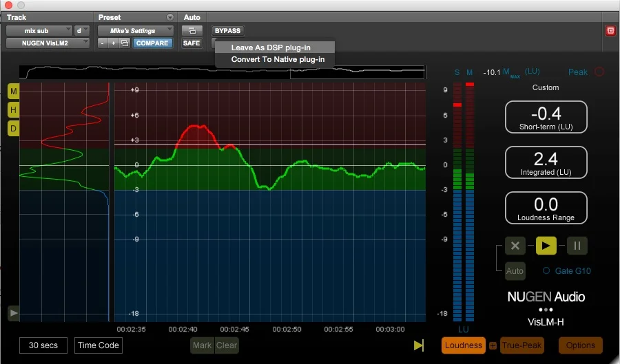Viewport: 620px width, 364px height.
Task: Click the yellow play measurement button
Action: point(546,246)
